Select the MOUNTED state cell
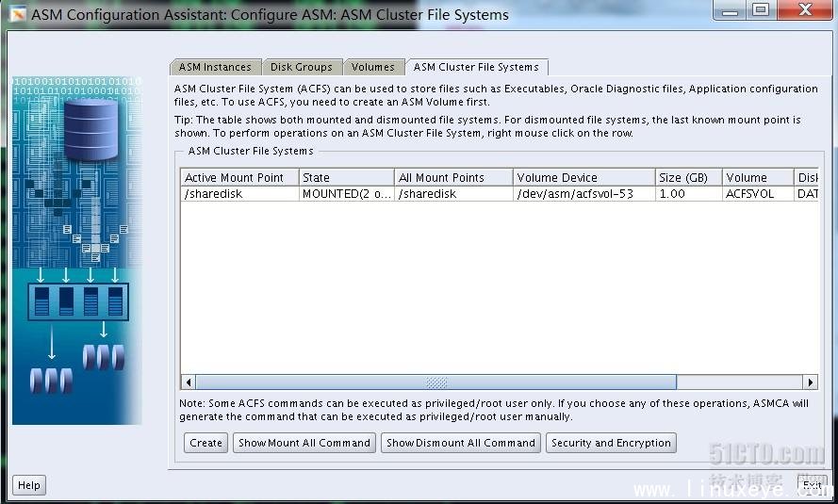838x504 pixels. point(346,194)
